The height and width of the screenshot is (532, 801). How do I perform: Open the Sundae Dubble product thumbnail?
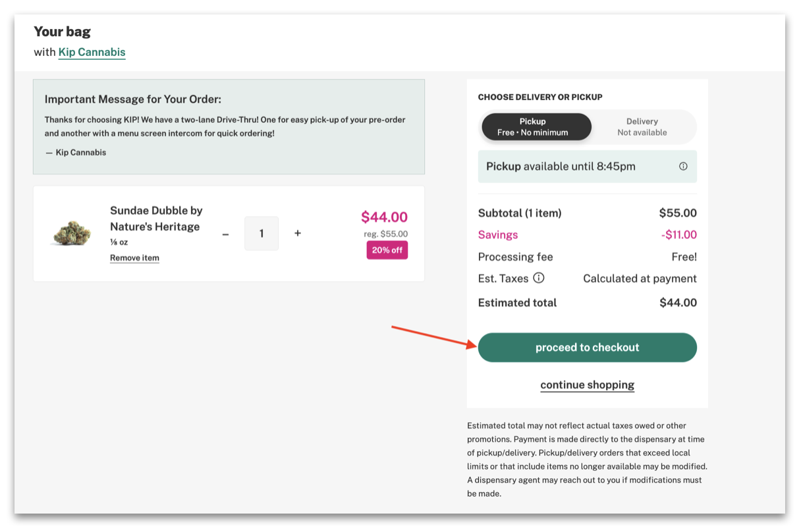(x=71, y=232)
